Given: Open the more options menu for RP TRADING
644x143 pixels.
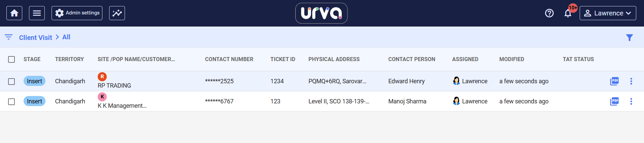Looking at the screenshot, I should [631, 81].
